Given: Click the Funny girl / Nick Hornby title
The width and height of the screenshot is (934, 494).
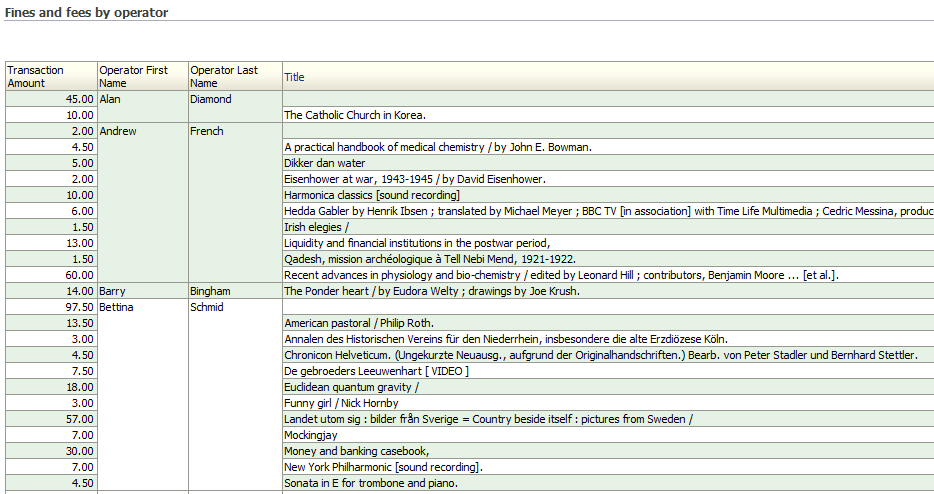Looking at the screenshot, I should click(341, 403).
